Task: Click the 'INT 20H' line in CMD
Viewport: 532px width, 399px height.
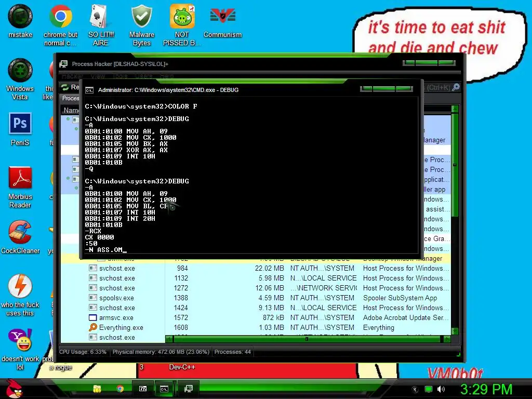Action: pos(120,219)
